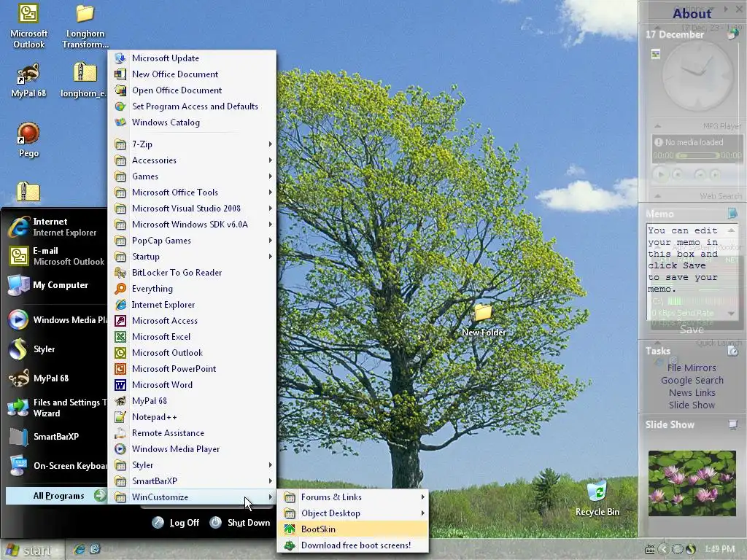Image resolution: width=747 pixels, height=560 pixels.
Task: Click the Microsoft Update icon
Action: 120,58
